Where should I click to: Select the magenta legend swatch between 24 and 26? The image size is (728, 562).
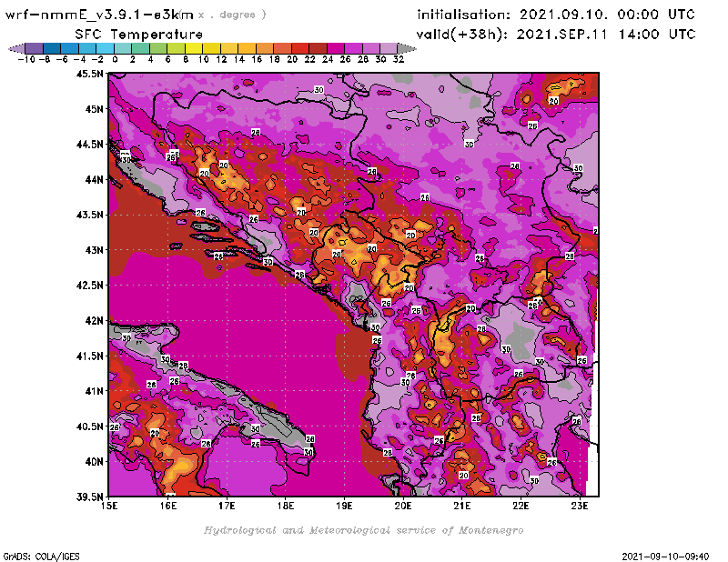click(336, 48)
